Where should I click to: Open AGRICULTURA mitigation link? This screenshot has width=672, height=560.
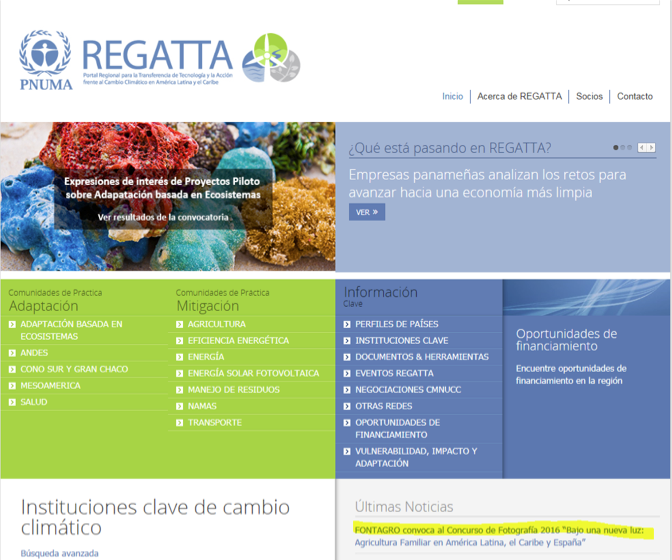[217, 324]
